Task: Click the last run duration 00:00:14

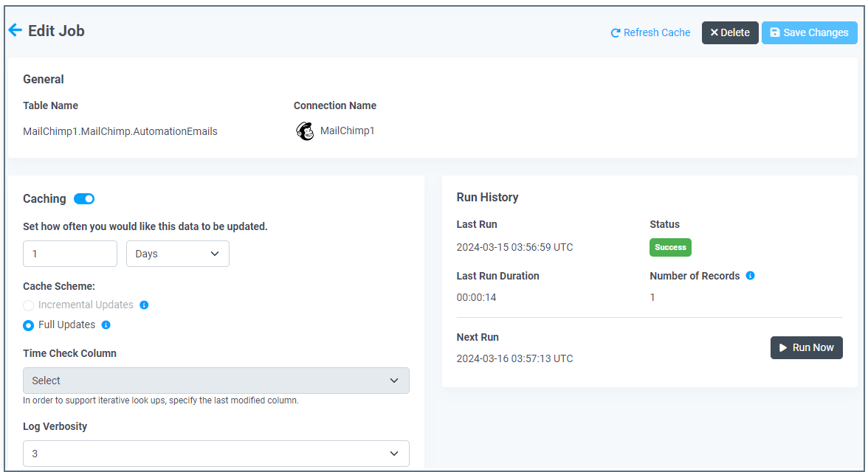Action: (476, 298)
